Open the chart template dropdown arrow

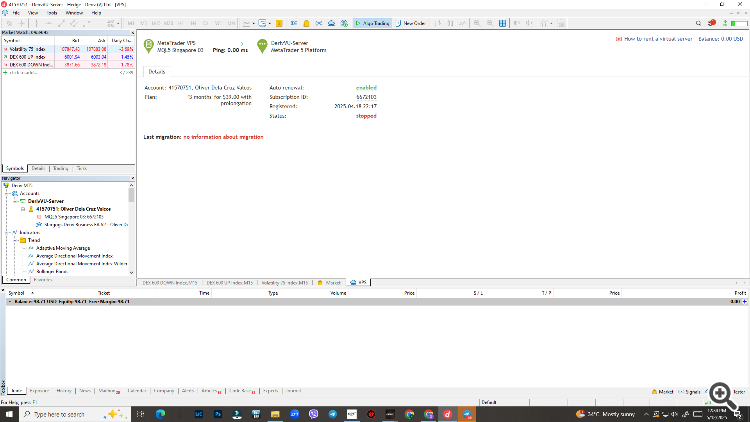(x=270, y=23)
